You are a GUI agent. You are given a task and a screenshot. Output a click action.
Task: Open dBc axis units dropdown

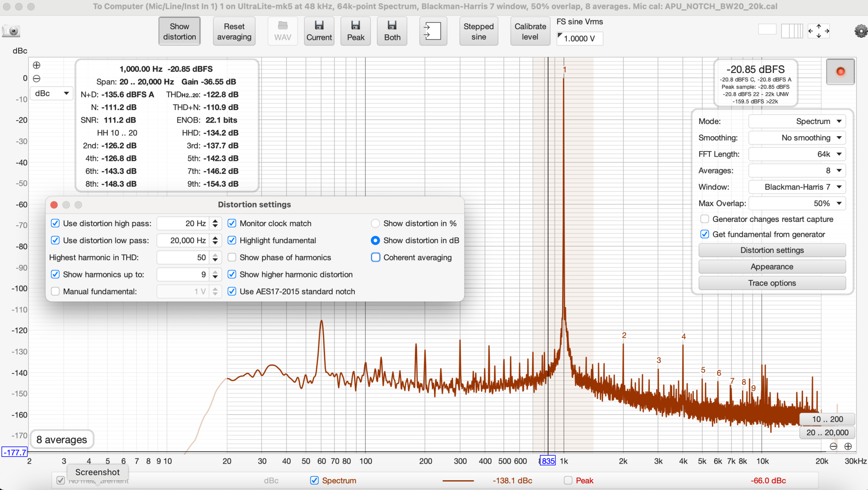point(51,93)
